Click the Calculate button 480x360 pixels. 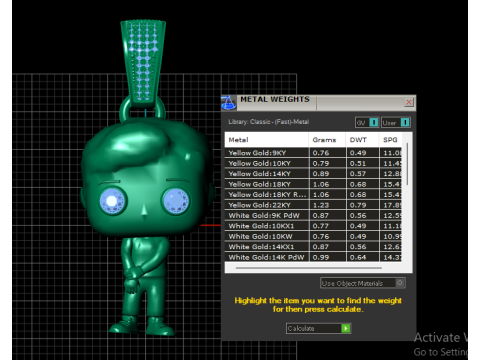pos(318,328)
